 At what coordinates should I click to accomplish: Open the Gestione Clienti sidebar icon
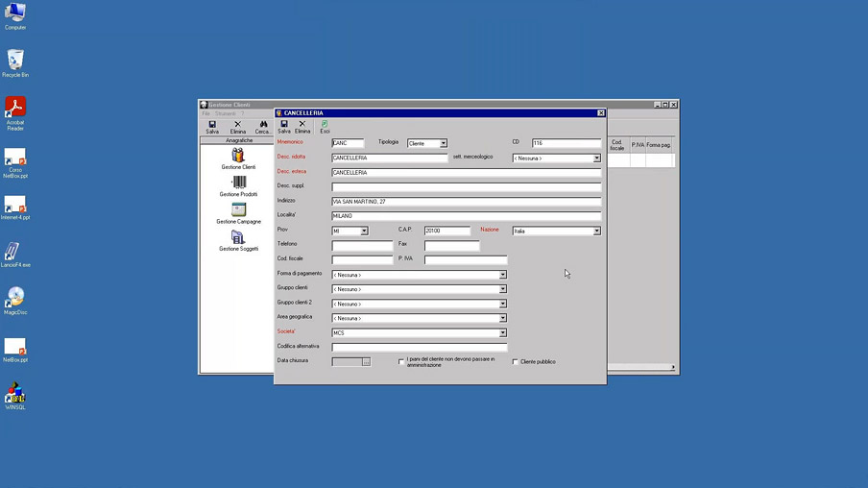tap(238, 159)
